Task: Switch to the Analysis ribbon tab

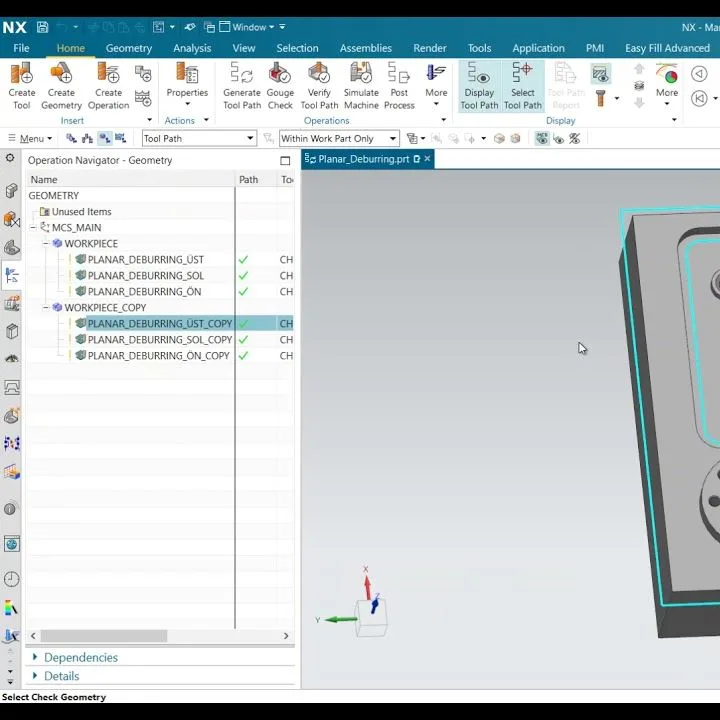Action: coord(192,48)
